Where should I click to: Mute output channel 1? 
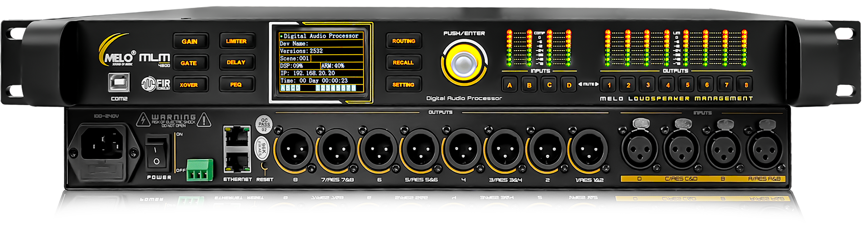pyautogui.click(x=609, y=85)
